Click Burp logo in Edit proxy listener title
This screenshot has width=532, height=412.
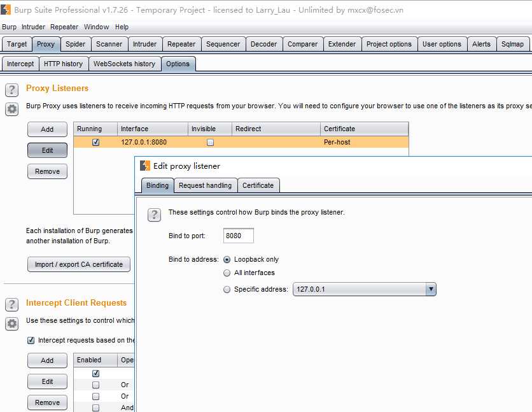click(x=145, y=166)
